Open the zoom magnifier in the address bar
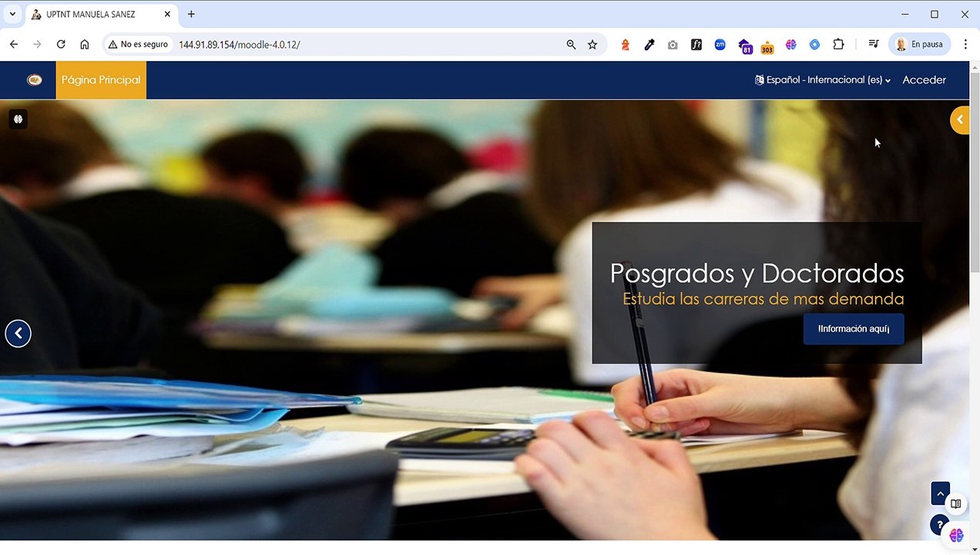The image size is (980, 555). [571, 45]
